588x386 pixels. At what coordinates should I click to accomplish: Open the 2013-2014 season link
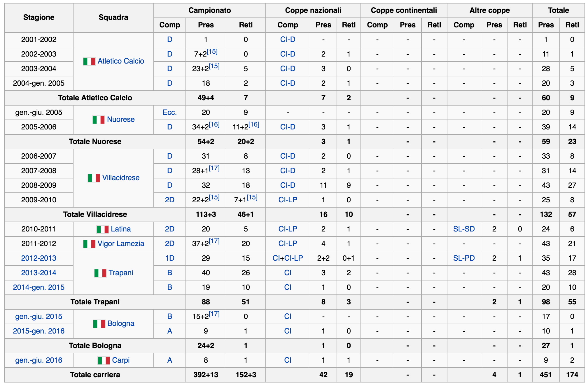click(x=39, y=273)
